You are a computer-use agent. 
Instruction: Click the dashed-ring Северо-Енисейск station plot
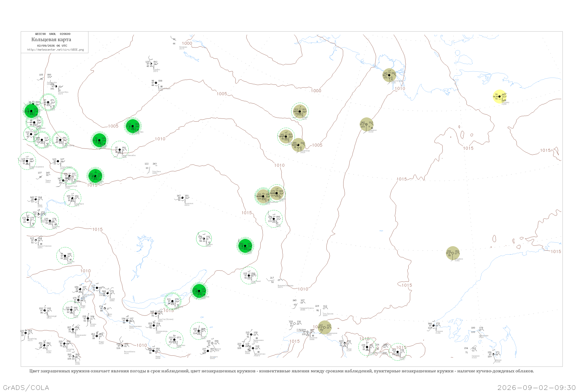pyautogui.click(x=120, y=150)
